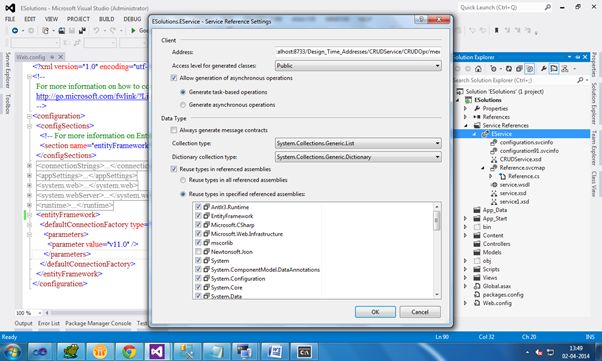Click the Collapse All icon in Solution Explorer
602x361 pixels.
tap(519, 69)
